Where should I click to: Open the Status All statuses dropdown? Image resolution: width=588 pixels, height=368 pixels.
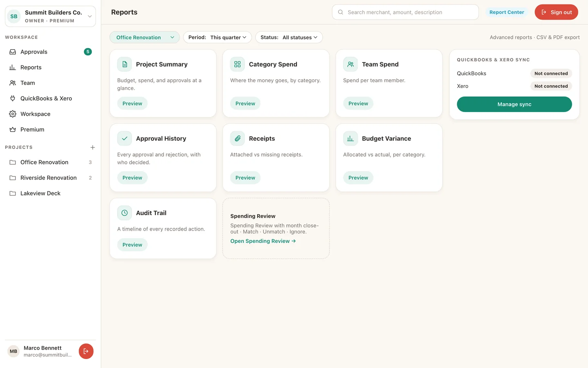coord(289,37)
